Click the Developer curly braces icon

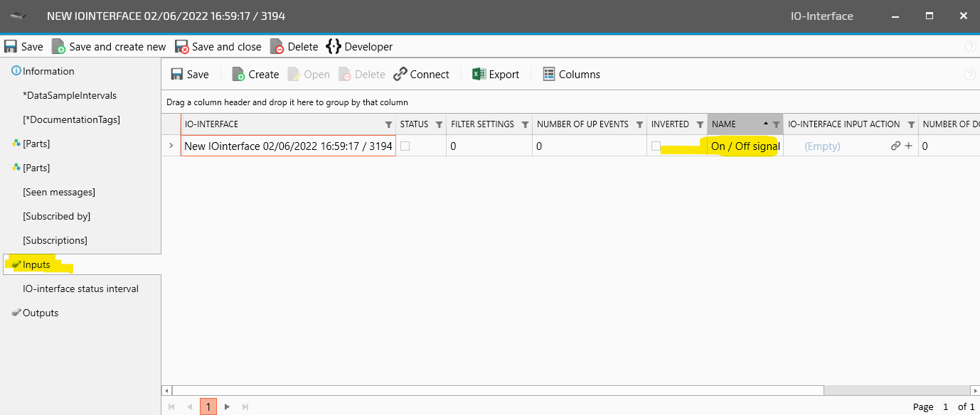tap(334, 47)
